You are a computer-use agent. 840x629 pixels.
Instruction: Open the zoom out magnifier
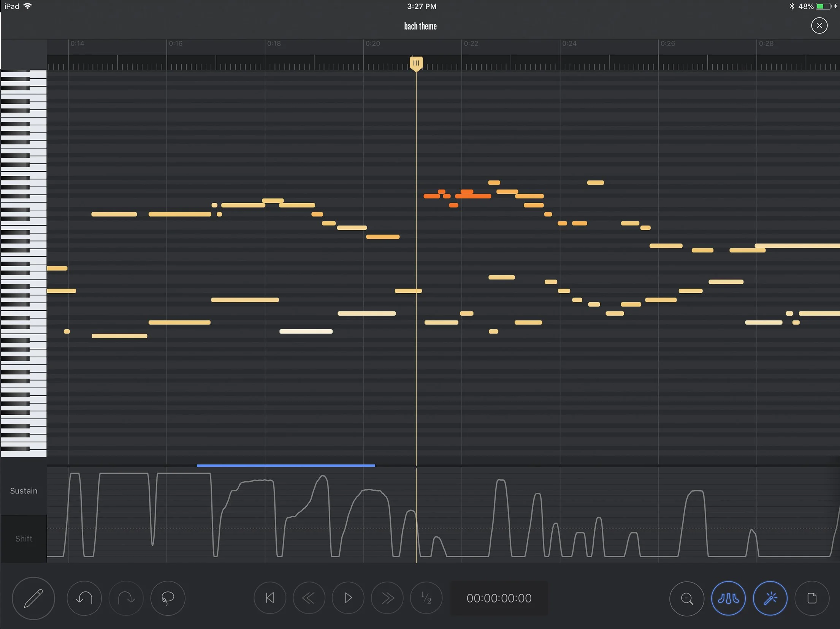pos(686,598)
